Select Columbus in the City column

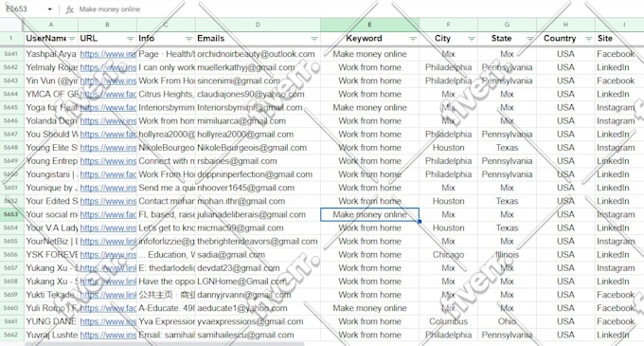click(448, 321)
